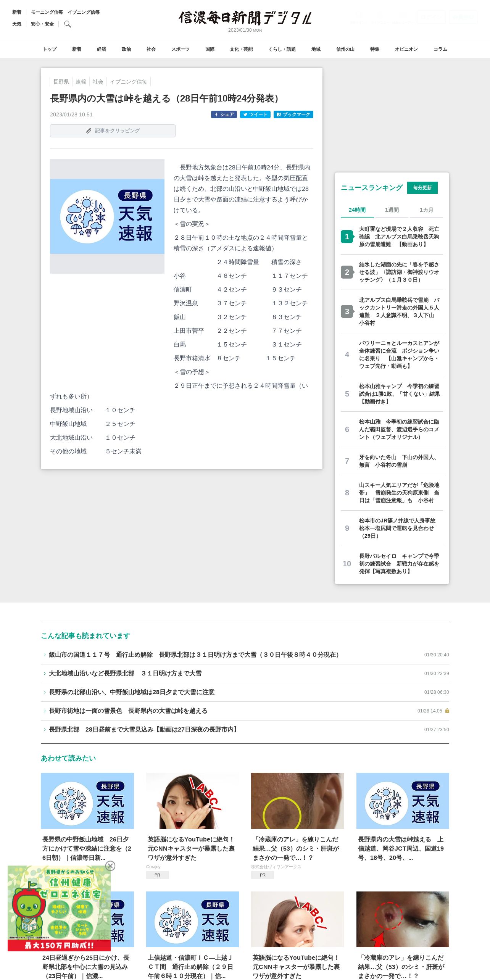
Task: Open 安心・安全 link in top header
Action: pyautogui.click(x=42, y=24)
